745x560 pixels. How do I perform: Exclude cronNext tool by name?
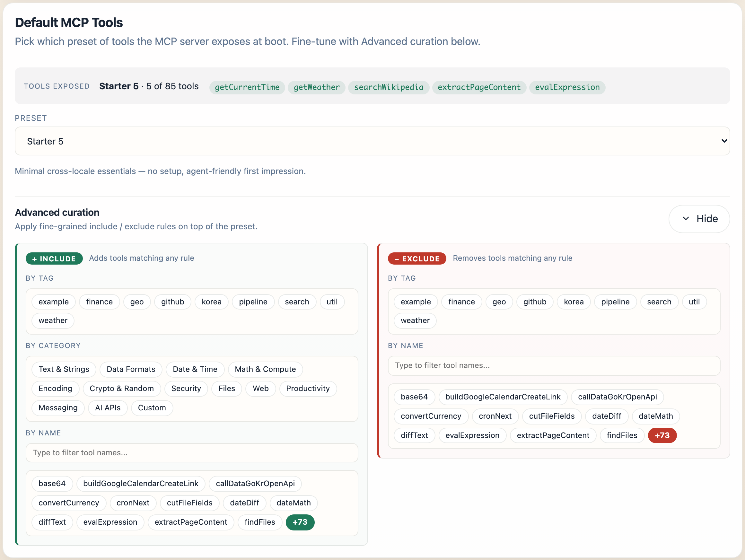click(495, 416)
